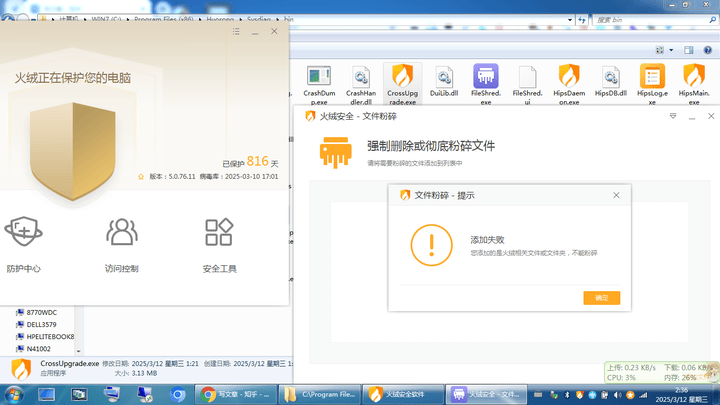The image size is (720, 405).
Task: Click the Huorong shield tray icon
Action: (x=579, y=395)
